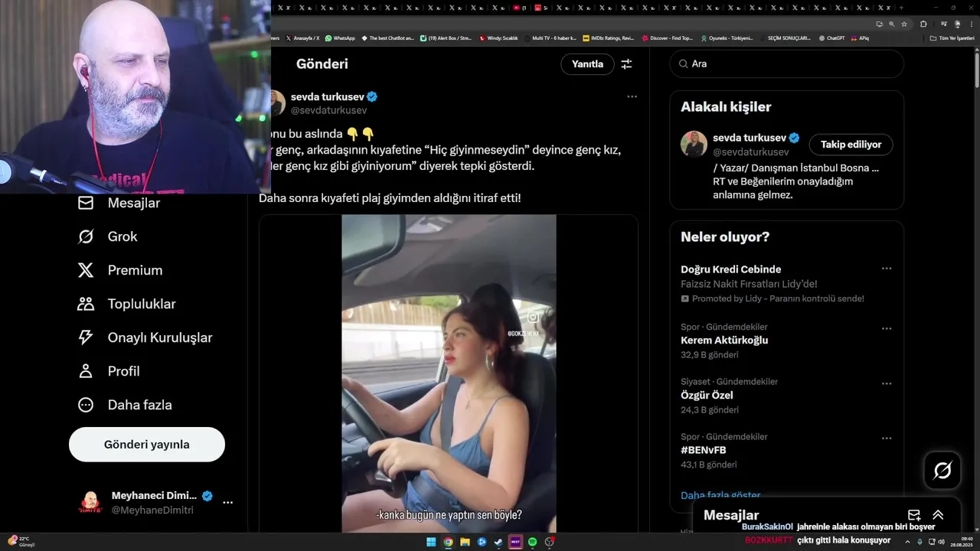Expand the Mesajlar drawer with double chevron
The height and width of the screenshot is (551, 980).
tap(938, 515)
